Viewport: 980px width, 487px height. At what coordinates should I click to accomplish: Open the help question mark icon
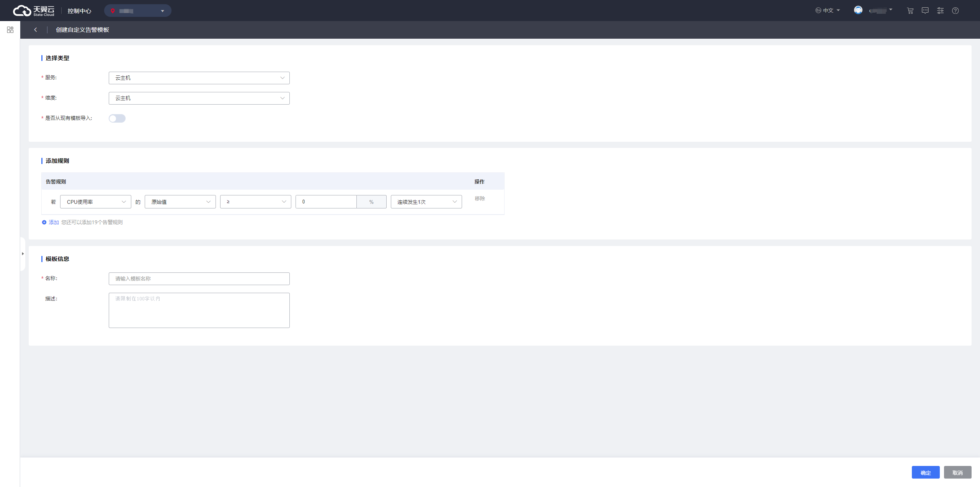[x=955, y=11]
